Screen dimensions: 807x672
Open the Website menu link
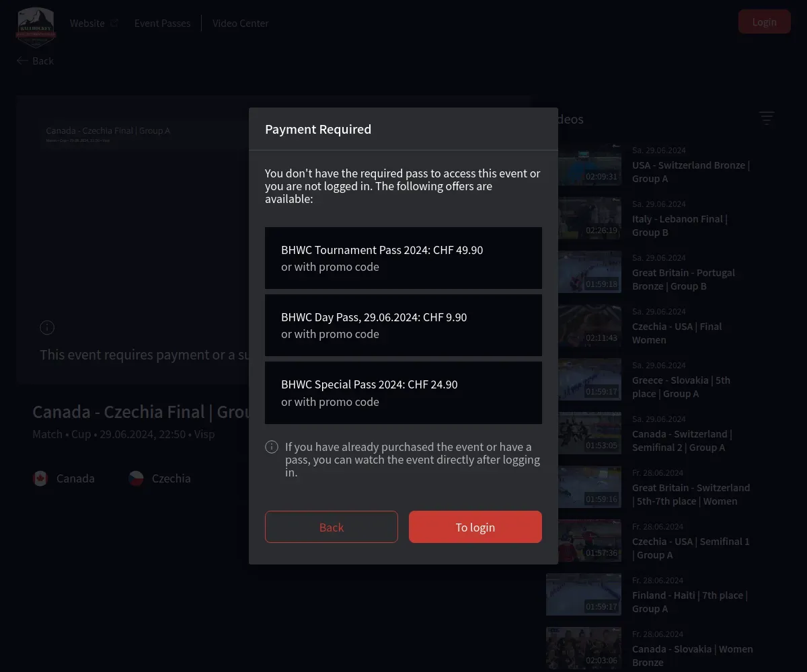87,23
